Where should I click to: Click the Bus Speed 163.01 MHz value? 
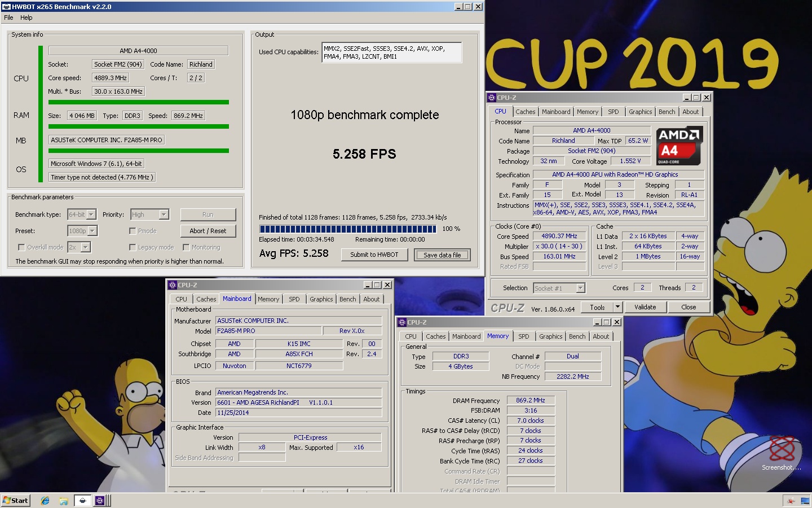click(559, 256)
